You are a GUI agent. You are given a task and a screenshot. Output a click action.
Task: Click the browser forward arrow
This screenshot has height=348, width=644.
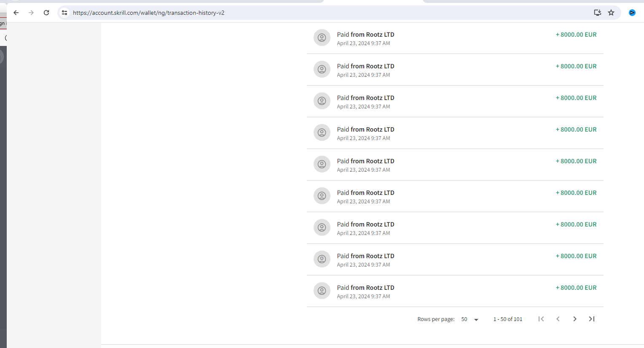pos(31,13)
